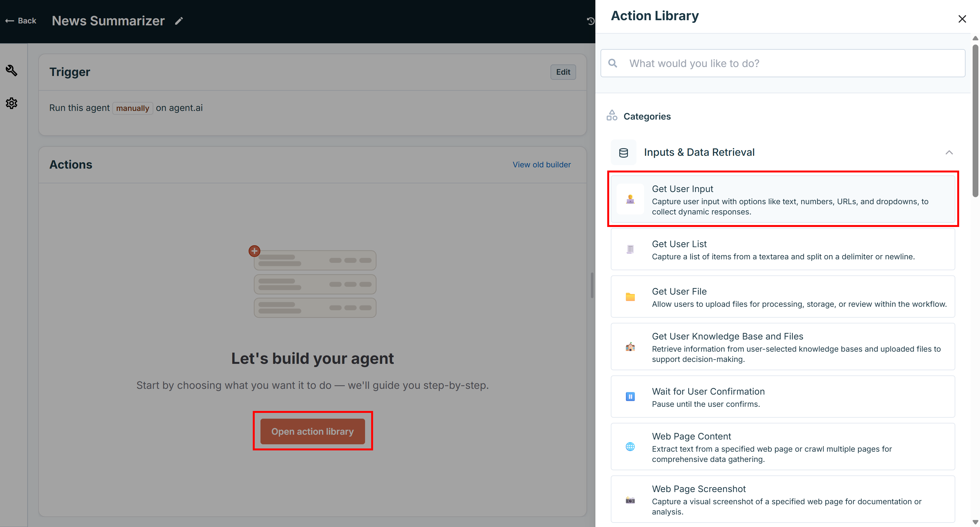The height and width of the screenshot is (527, 980).
Task: Select the wrench icon in the left sidebar
Action: pos(12,71)
